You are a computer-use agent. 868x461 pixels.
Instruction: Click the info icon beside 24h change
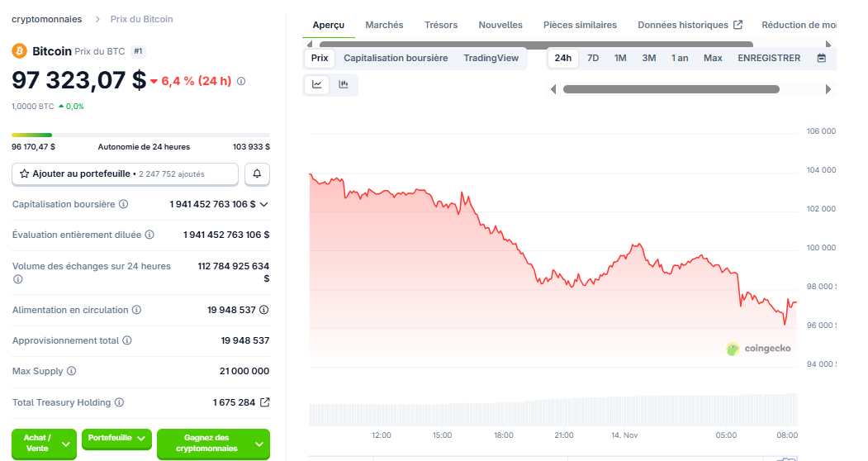click(x=241, y=81)
